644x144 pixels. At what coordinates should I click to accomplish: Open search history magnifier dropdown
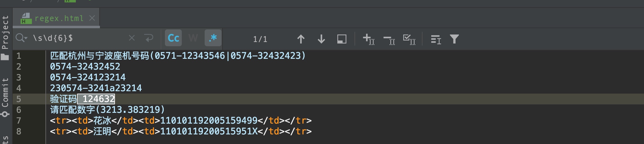(21, 38)
